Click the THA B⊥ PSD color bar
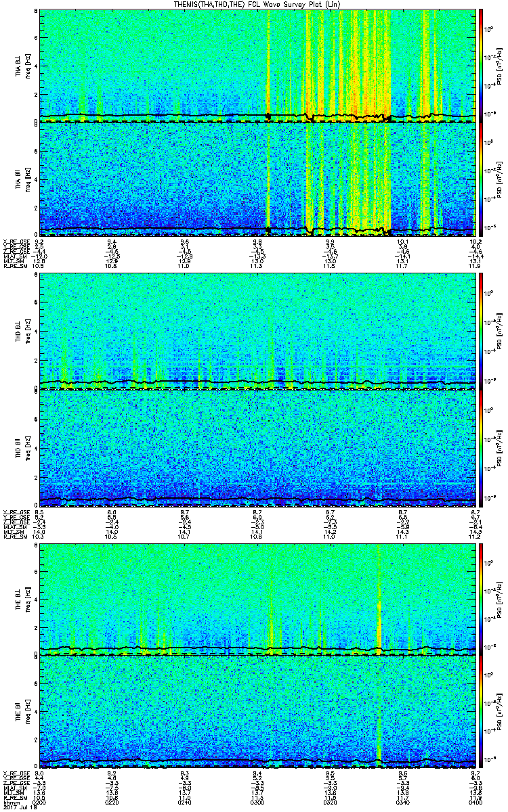508x812 pixels. point(481,66)
